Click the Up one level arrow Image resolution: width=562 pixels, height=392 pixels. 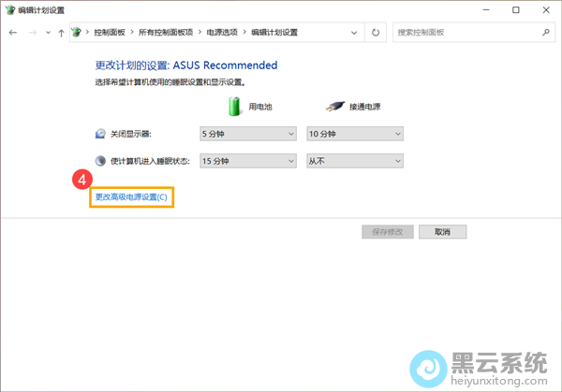pos(61,33)
